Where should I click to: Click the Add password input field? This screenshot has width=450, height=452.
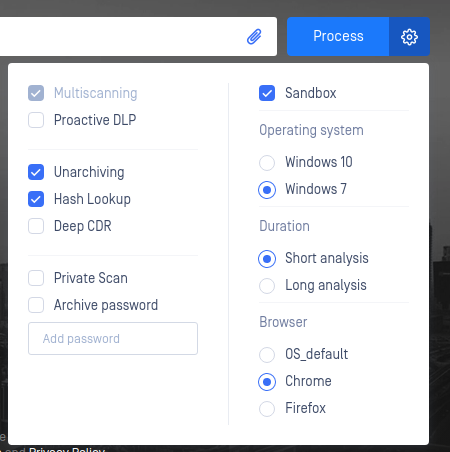[x=113, y=338]
